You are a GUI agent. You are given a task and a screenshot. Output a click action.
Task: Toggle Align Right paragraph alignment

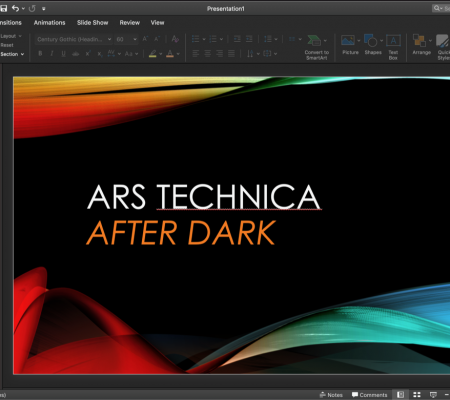pyautogui.click(x=219, y=53)
